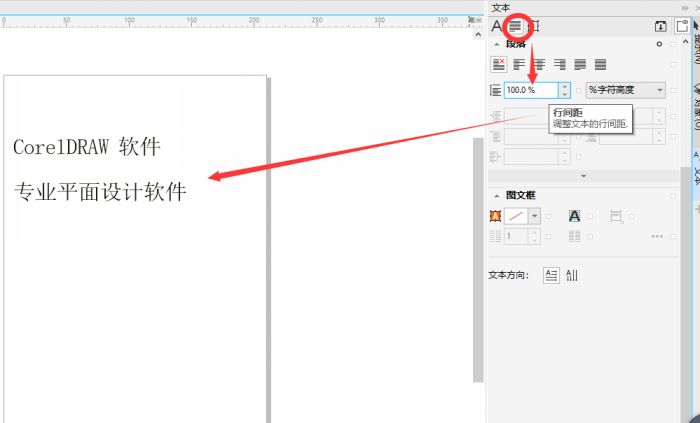Toggle checkbox beside column count field

click(x=548, y=236)
